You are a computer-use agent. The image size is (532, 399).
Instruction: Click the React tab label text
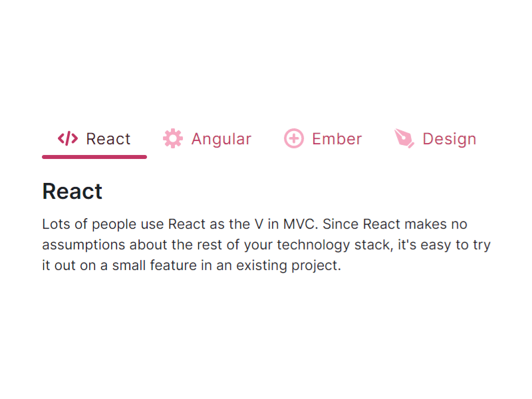tap(108, 138)
